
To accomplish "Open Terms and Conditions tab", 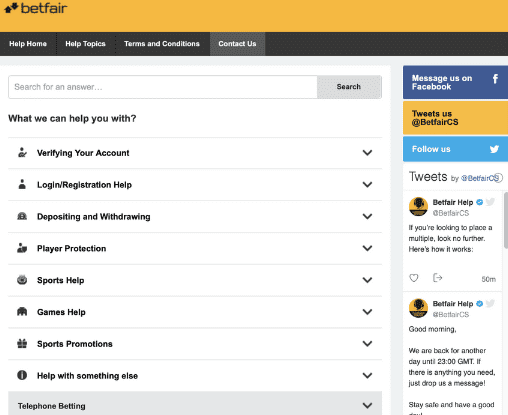I will (162, 44).
